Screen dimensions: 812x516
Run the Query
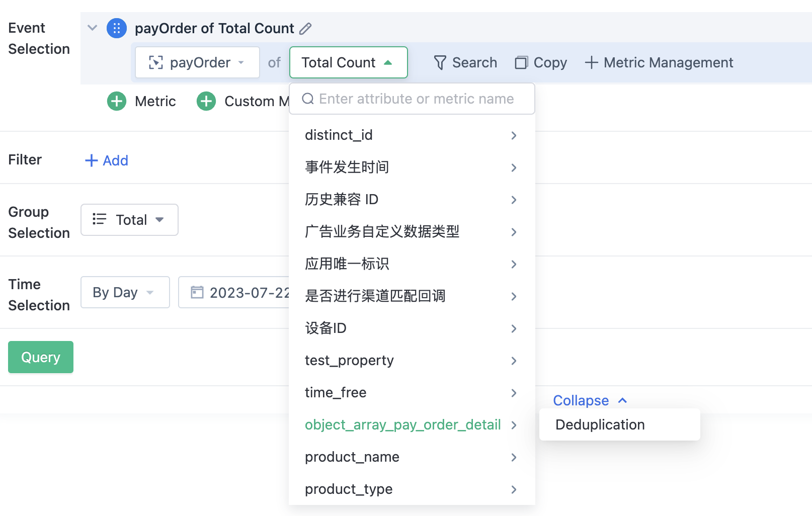coord(40,357)
